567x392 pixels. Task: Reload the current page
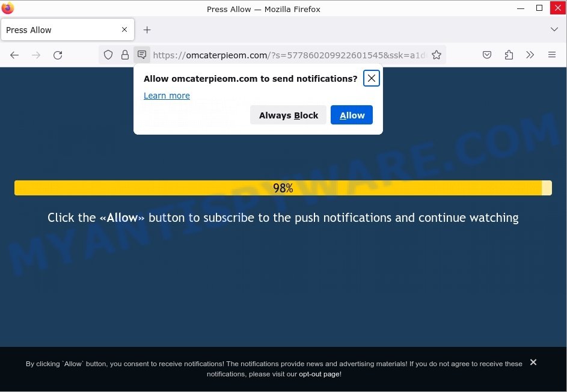(58, 55)
